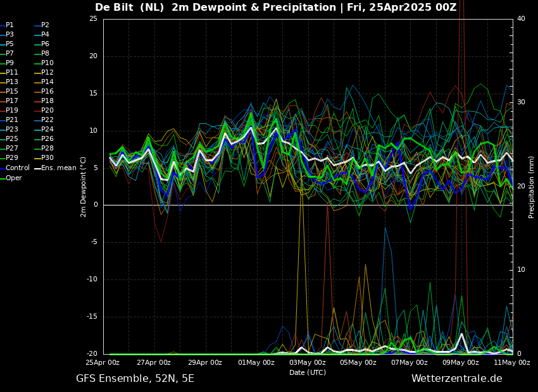
Task: Click the 27Apr 00z date label
Action: pos(154,362)
